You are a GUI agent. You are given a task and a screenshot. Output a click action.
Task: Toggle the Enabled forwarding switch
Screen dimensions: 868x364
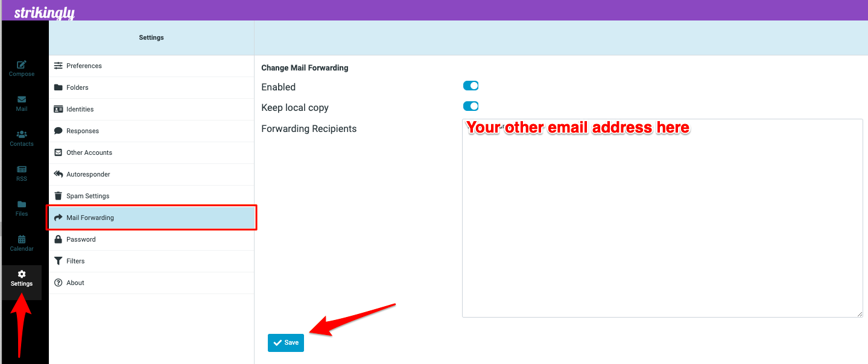(470, 86)
